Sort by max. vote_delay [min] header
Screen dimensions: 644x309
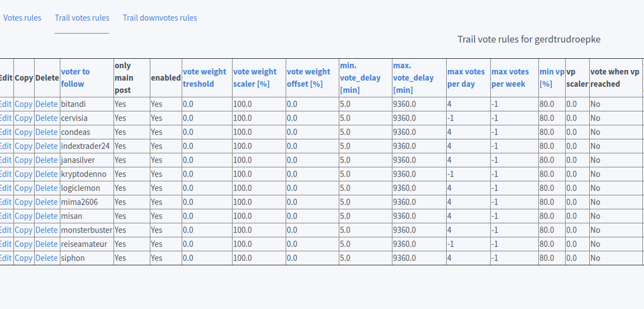point(413,78)
